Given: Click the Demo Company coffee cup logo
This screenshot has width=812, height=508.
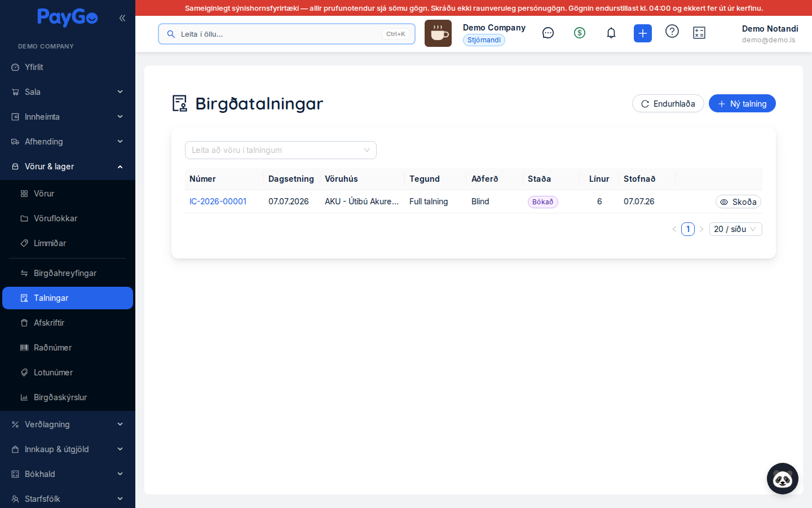Looking at the screenshot, I should click(x=438, y=33).
